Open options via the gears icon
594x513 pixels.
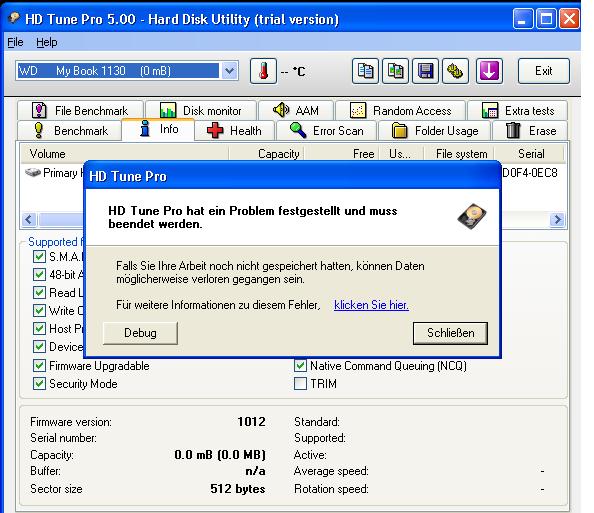pyautogui.click(x=455, y=71)
